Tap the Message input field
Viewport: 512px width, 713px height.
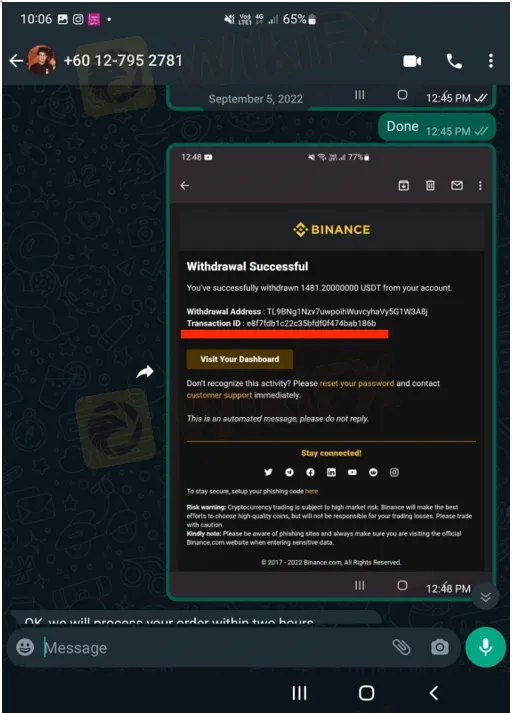point(214,648)
